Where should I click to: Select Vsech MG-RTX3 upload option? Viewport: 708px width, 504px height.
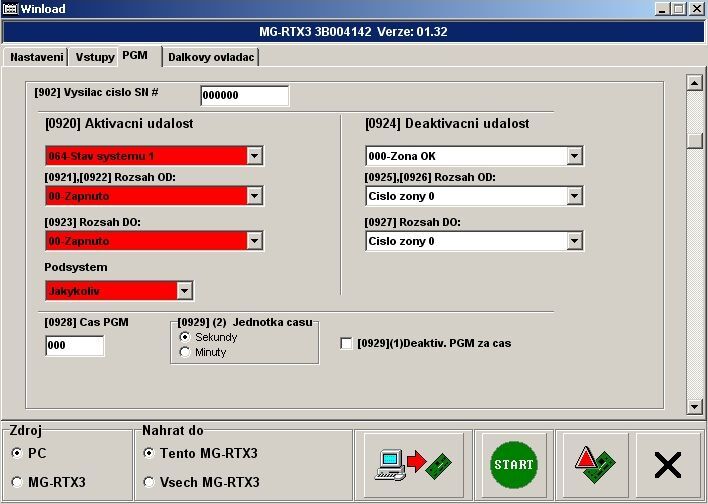[x=149, y=482]
